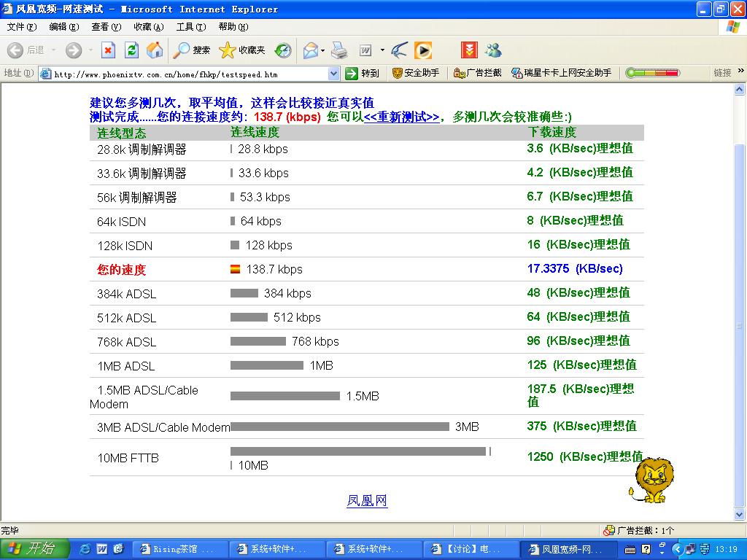
Task: Click the Stop loading icon
Action: pyautogui.click(x=108, y=50)
